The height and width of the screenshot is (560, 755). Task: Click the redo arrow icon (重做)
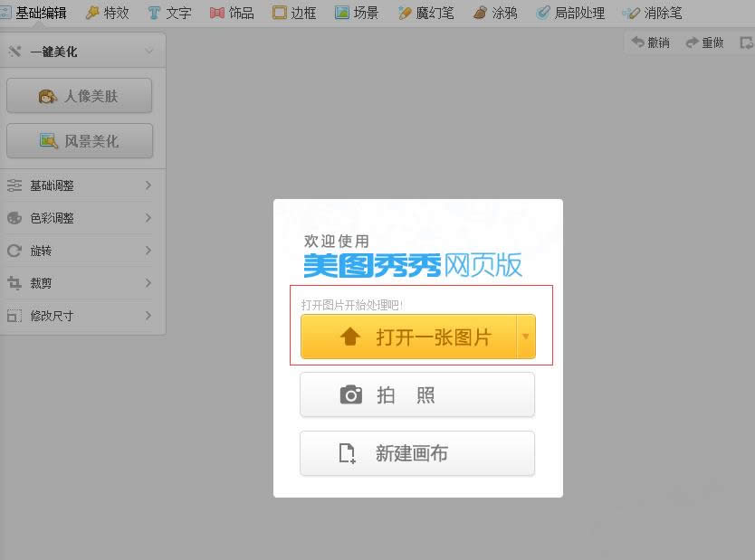click(x=693, y=43)
